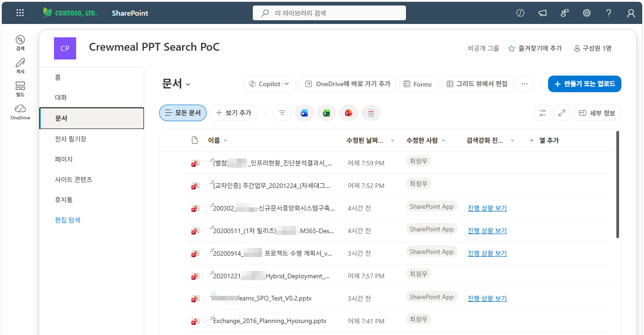This screenshot has height=335, width=644.
Task: Click the Crewmeal PPT Search PoC site title
Action: coord(154,47)
